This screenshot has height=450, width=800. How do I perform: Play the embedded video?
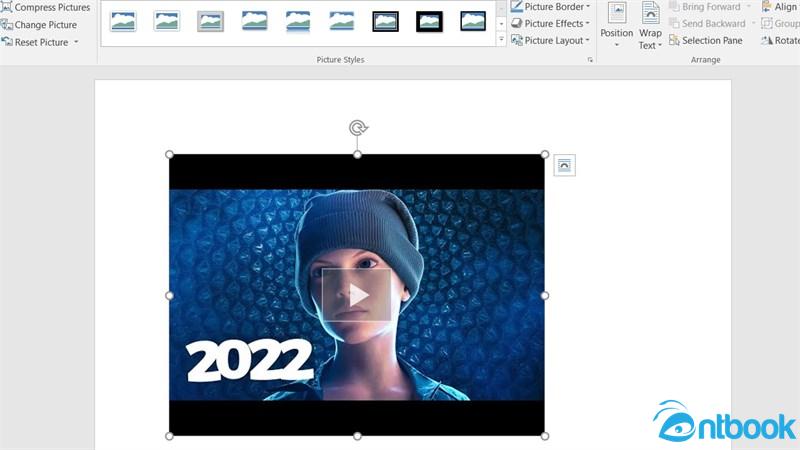point(357,295)
